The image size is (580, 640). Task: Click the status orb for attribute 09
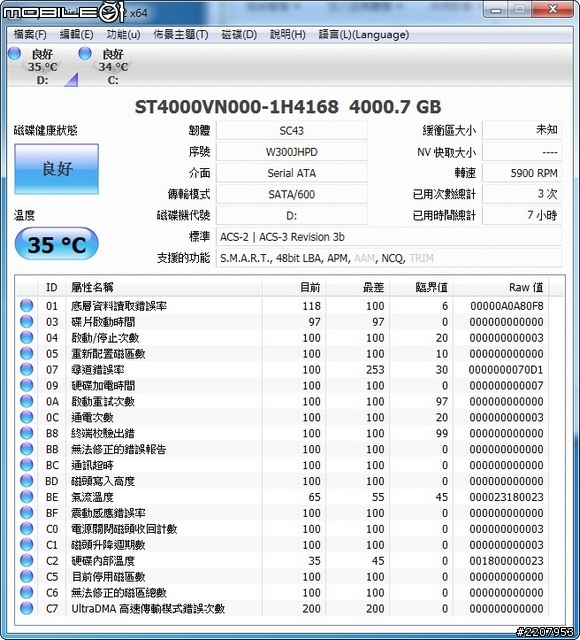coord(27,385)
